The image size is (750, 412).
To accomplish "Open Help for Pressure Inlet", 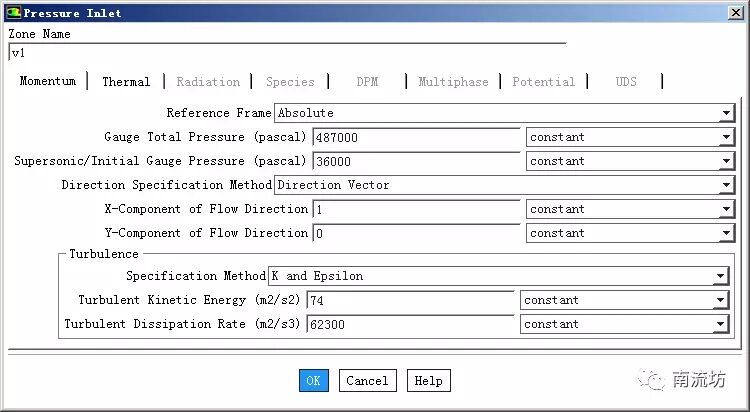I will [428, 380].
